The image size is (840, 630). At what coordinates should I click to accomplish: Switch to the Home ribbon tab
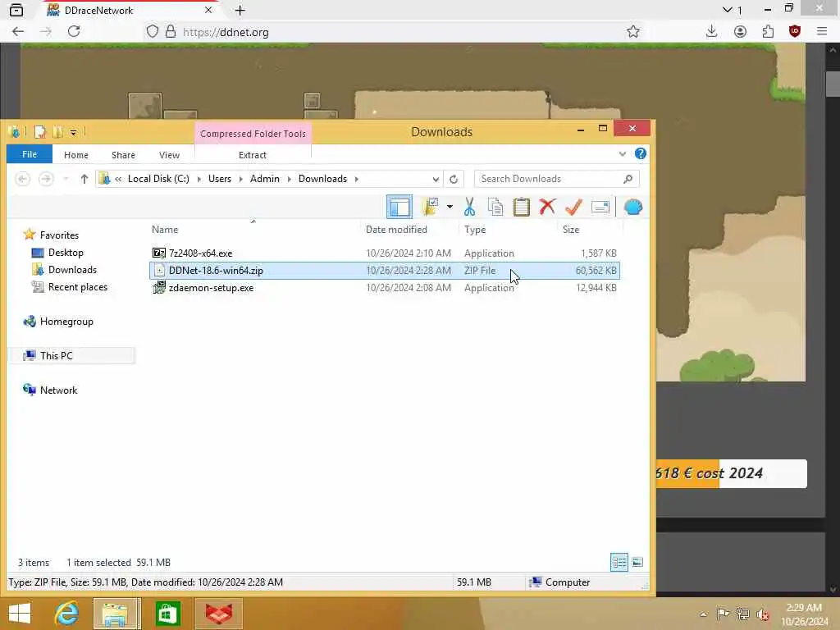[76, 155]
